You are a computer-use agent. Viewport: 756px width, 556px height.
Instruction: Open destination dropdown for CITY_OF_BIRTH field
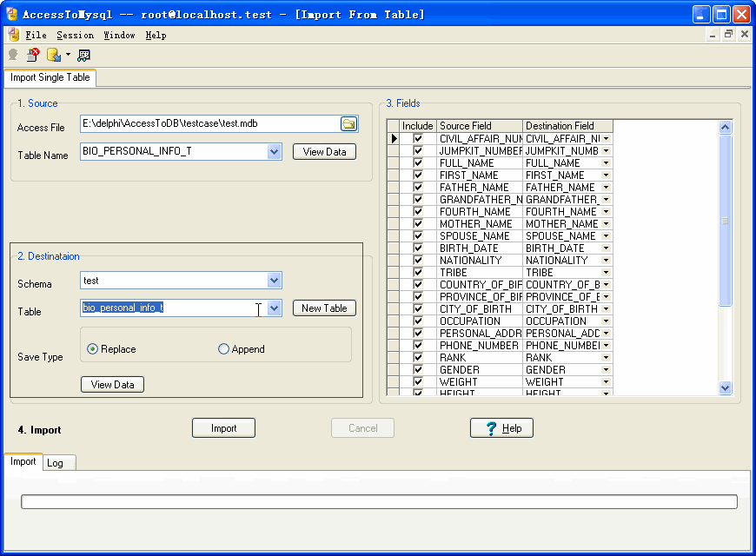[606, 309]
